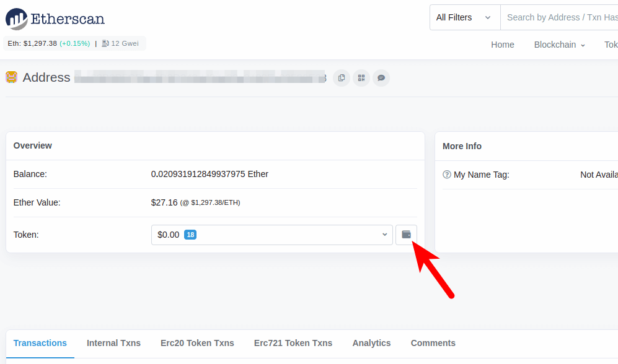Show the address QR code

361,77
